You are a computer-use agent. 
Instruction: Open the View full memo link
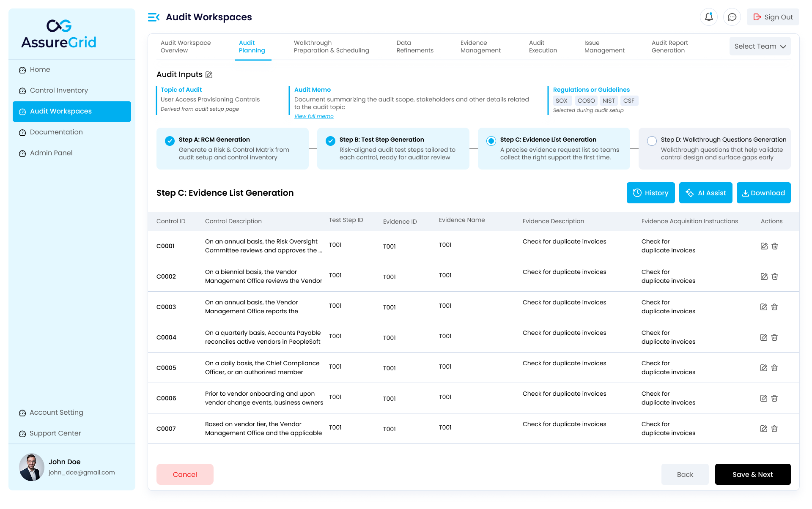coord(314,116)
